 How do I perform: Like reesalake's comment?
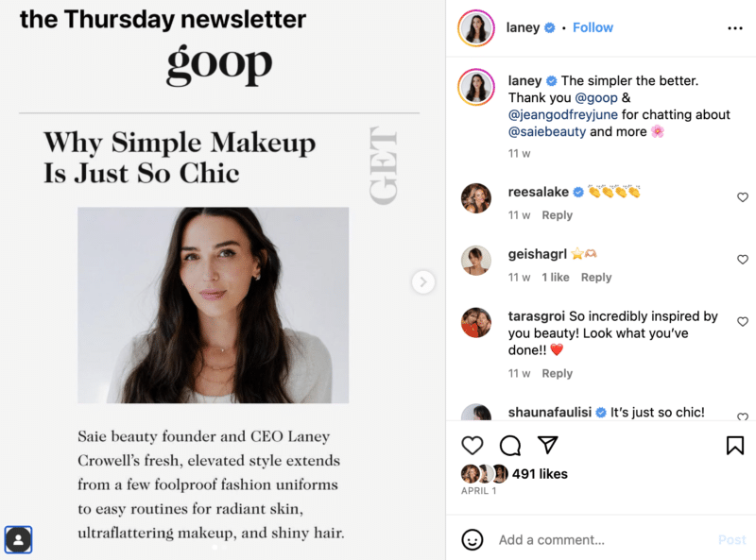click(x=743, y=197)
